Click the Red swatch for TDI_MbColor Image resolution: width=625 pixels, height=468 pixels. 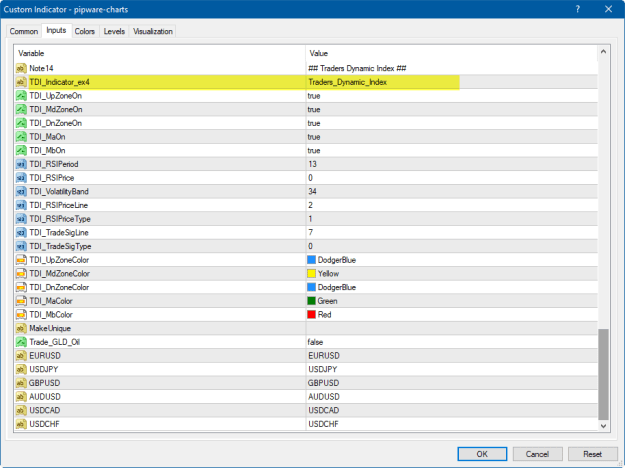pos(312,315)
